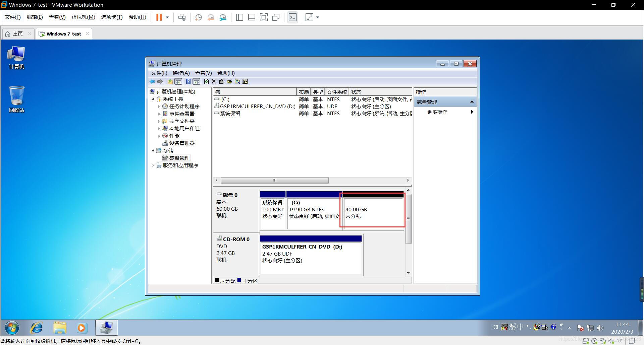The image size is (644, 345).
Task: Toggle the VMware console view icon
Action: pos(292,17)
